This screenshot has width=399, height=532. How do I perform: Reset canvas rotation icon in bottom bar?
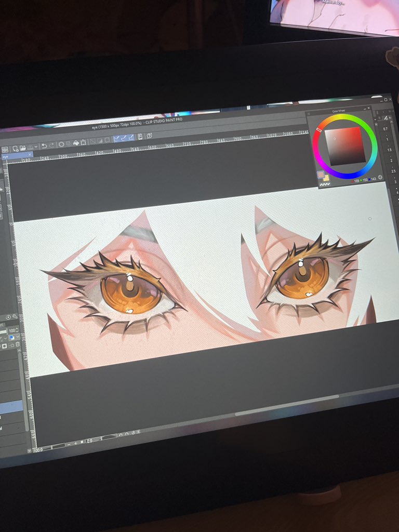pyautogui.click(x=134, y=433)
